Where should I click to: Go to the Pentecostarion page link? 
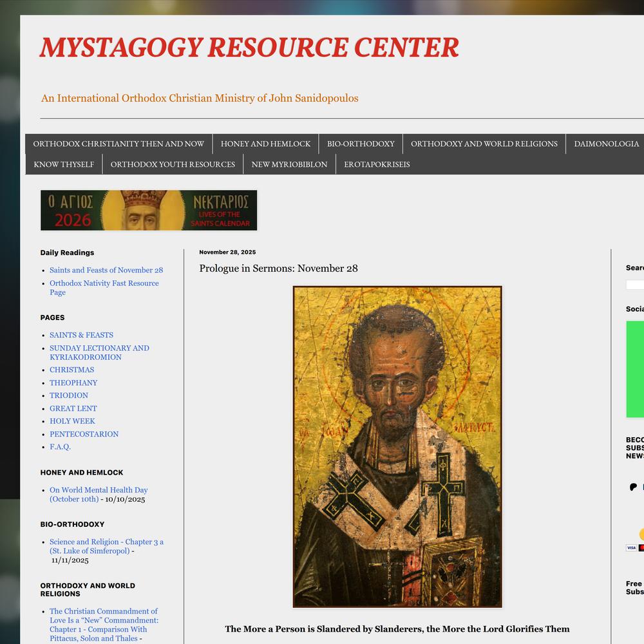tap(84, 434)
